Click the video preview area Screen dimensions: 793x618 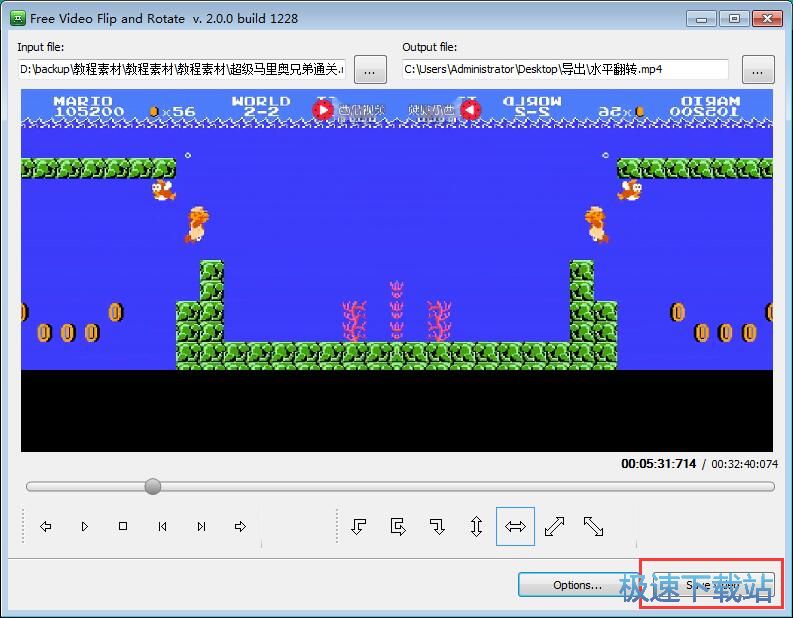pyautogui.click(x=397, y=271)
